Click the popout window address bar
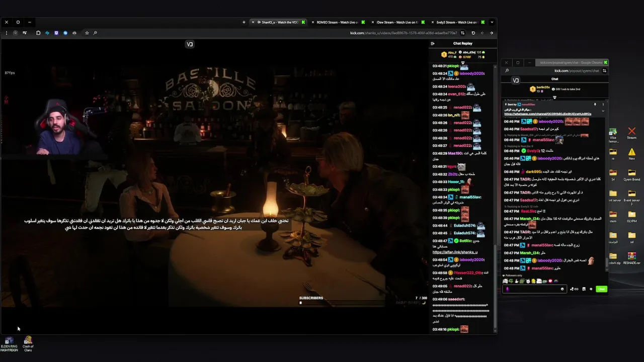The height and width of the screenshot is (362, 644). (577, 71)
